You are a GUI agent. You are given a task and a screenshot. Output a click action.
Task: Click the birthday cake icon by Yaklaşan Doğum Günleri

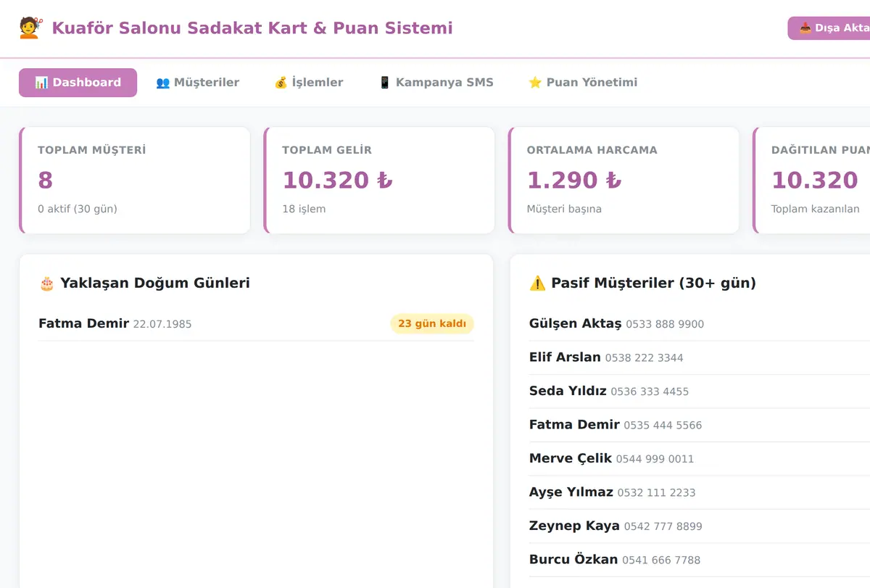pos(46,283)
